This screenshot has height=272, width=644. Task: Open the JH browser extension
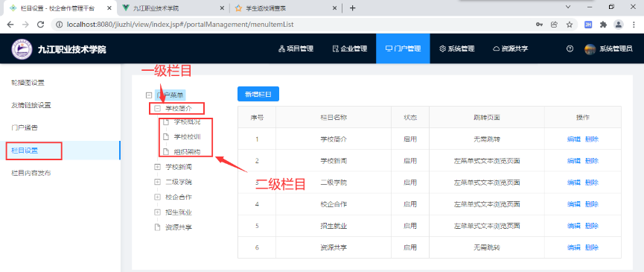588,25
